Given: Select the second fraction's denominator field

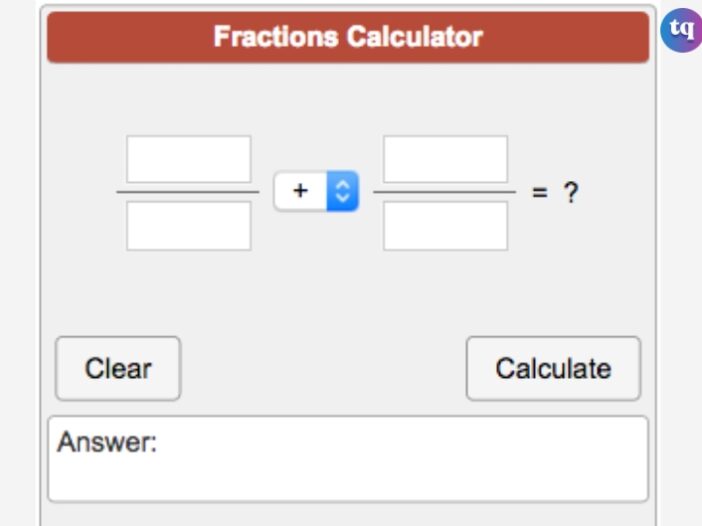Looking at the screenshot, I should tap(445, 226).
